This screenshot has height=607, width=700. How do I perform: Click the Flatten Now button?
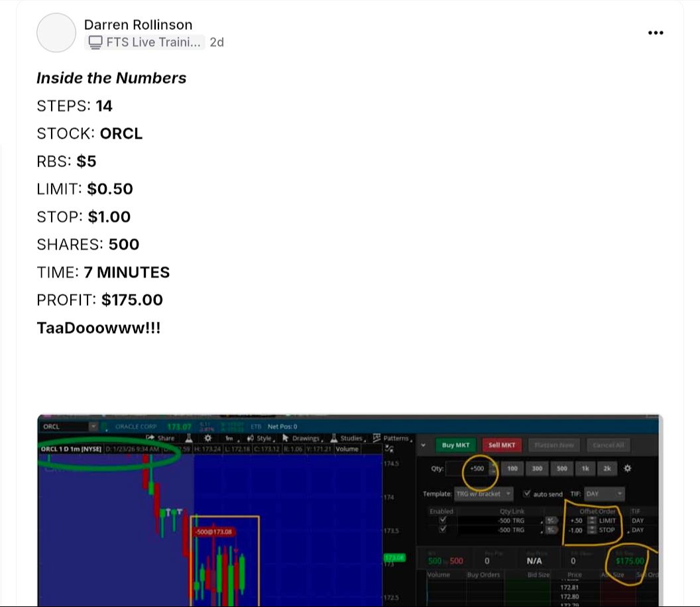tap(554, 445)
